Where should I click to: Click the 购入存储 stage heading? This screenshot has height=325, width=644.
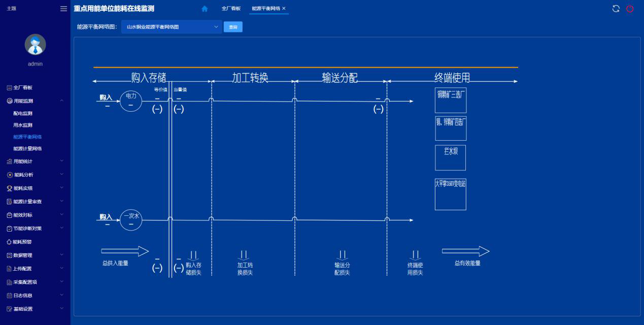coord(149,78)
